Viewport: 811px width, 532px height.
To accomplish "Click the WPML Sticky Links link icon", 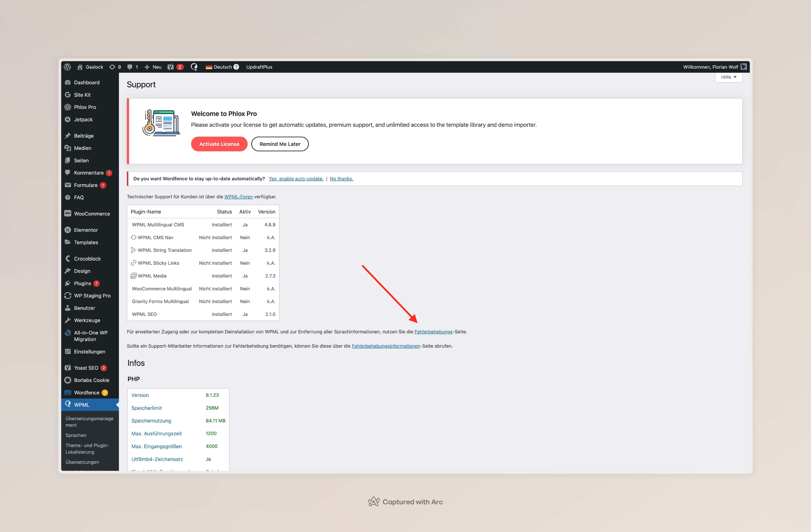I will click(134, 263).
